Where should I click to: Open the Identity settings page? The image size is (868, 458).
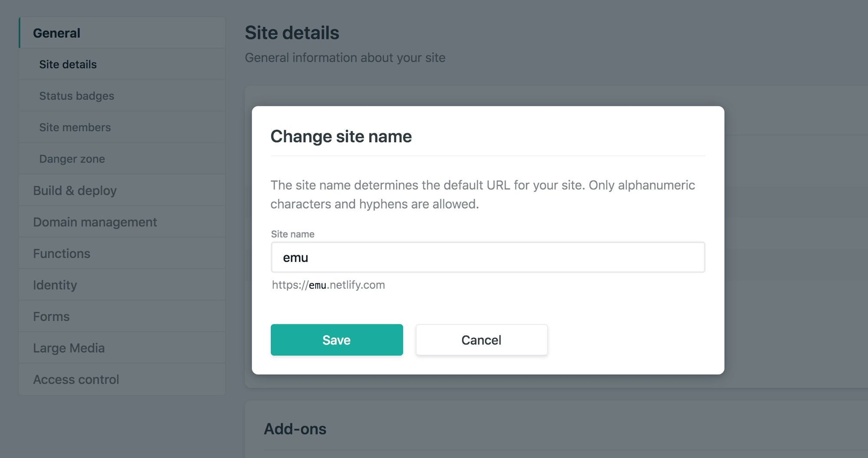pyautogui.click(x=122, y=285)
